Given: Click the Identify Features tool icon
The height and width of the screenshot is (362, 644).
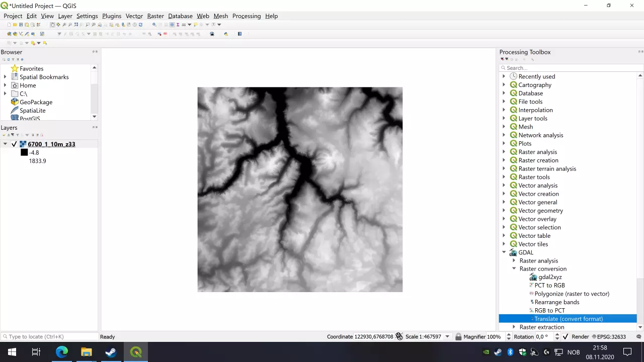Looking at the screenshot, I should [154, 25].
